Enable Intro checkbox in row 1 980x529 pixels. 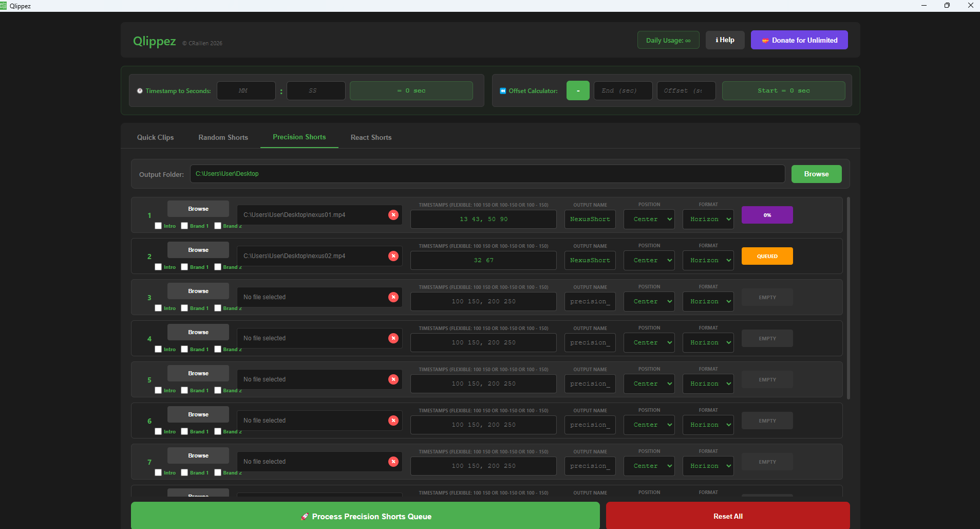(158, 226)
